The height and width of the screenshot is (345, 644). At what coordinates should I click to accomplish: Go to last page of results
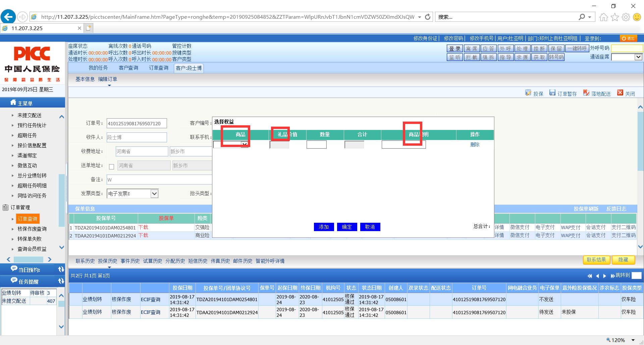pyautogui.click(x=612, y=276)
